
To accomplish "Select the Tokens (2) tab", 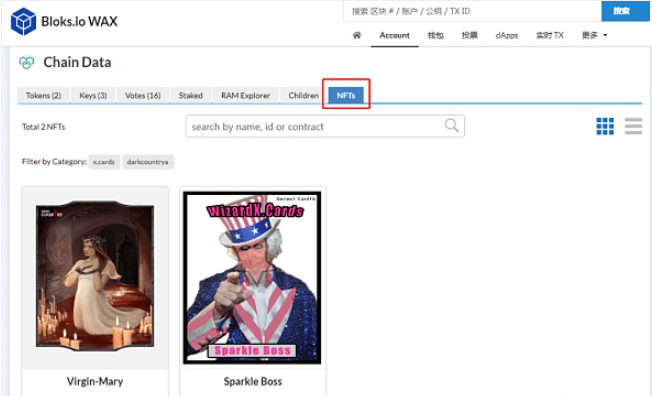I will tap(43, 95).
